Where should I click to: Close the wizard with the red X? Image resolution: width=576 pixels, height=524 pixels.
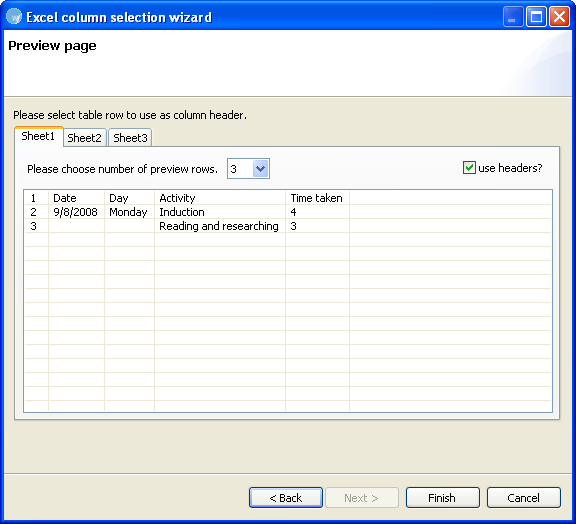click(559, 17)
